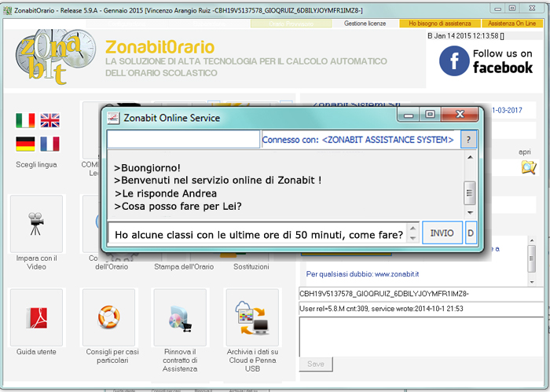This screenshot has height=392, width=550.
Task: Click chat line Le risponde Andrea
Action: point(165,193)
